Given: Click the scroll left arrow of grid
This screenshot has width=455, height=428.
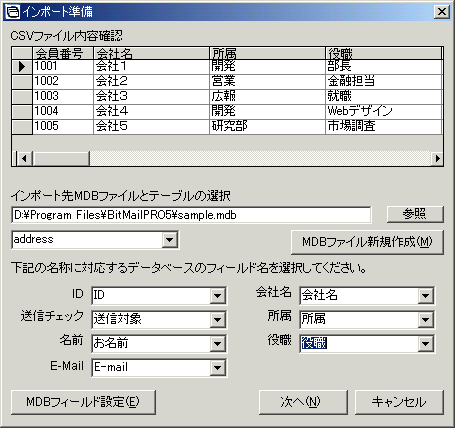Looking at the screenshot, I should [24, 158].
